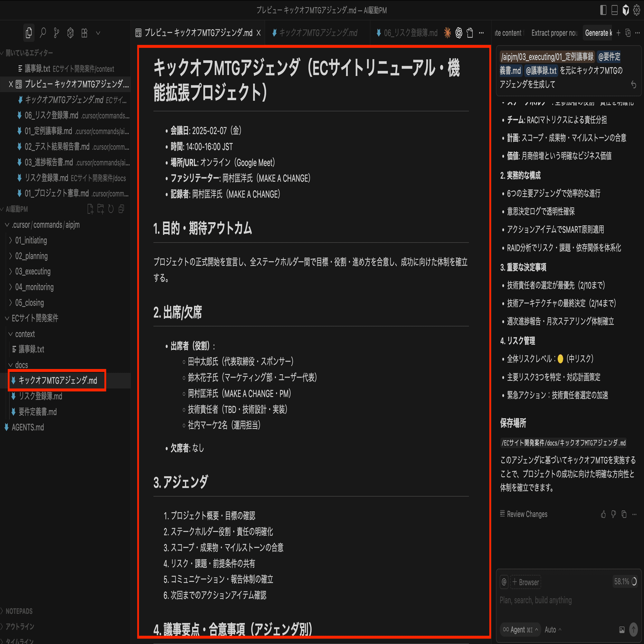Open the Agent mode dropdown
644x644 pixels.
click(x=520, y=630)
